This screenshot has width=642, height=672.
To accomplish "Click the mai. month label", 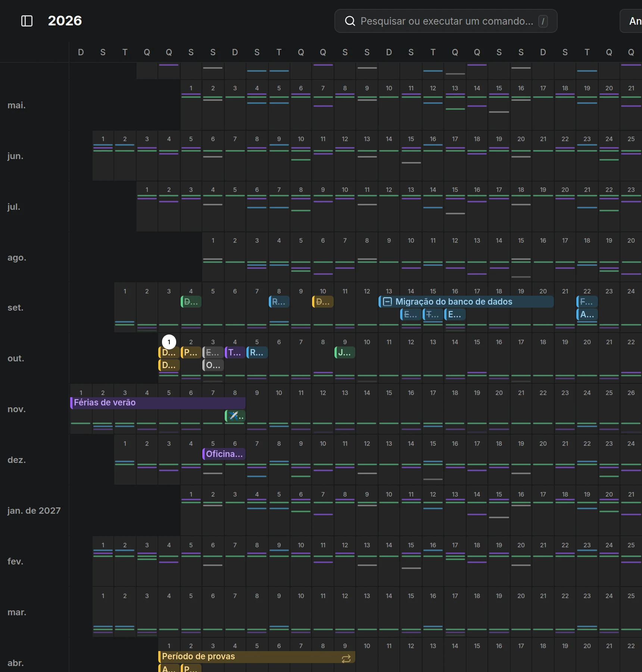I will tap(17, 105).
